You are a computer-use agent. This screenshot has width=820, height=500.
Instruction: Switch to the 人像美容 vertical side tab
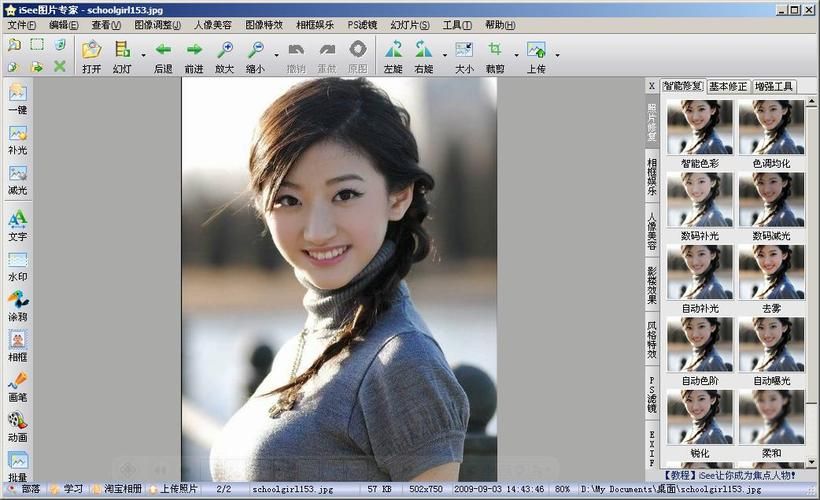(x=652, y=230)
